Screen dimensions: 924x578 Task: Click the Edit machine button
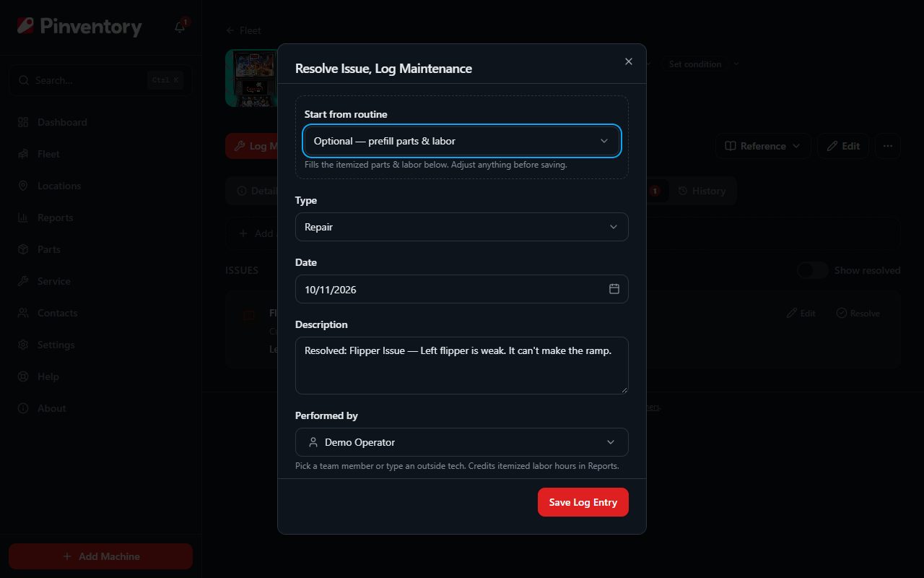(x=843, y=146)
